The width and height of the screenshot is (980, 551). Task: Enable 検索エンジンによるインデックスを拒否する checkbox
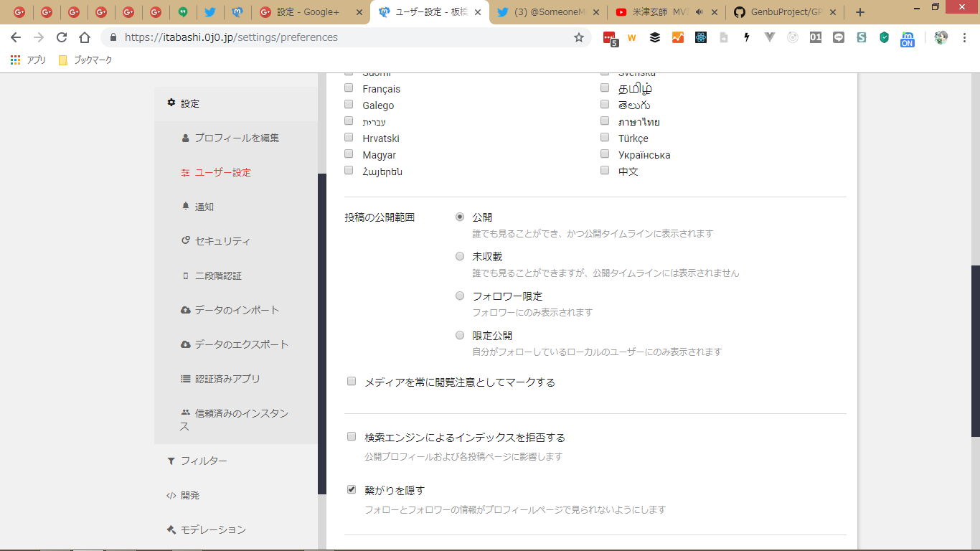[352, 436]
